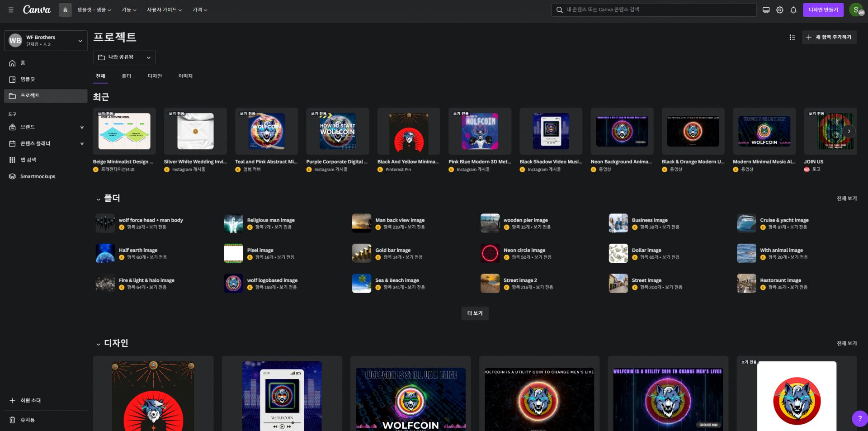
Task: Open the JOIN US logo thumbnail
Action: [830, 131]
